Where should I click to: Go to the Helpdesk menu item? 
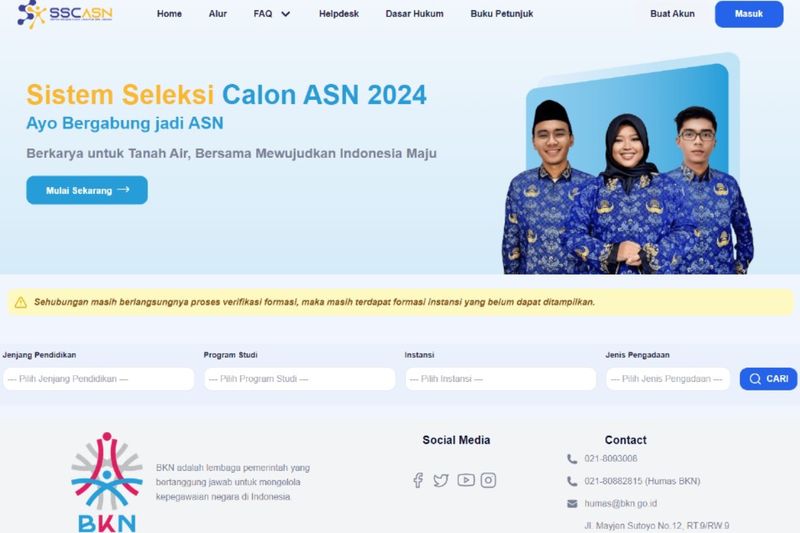339,14
